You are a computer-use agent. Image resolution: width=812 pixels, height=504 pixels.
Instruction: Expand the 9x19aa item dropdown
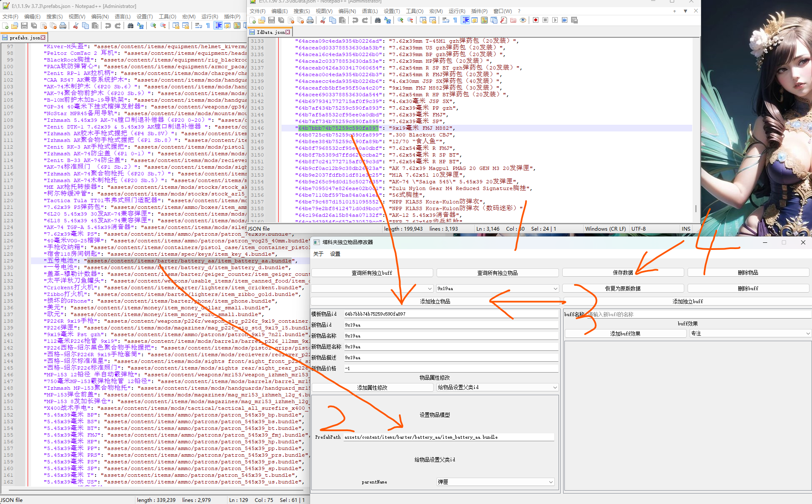point(556,288)
